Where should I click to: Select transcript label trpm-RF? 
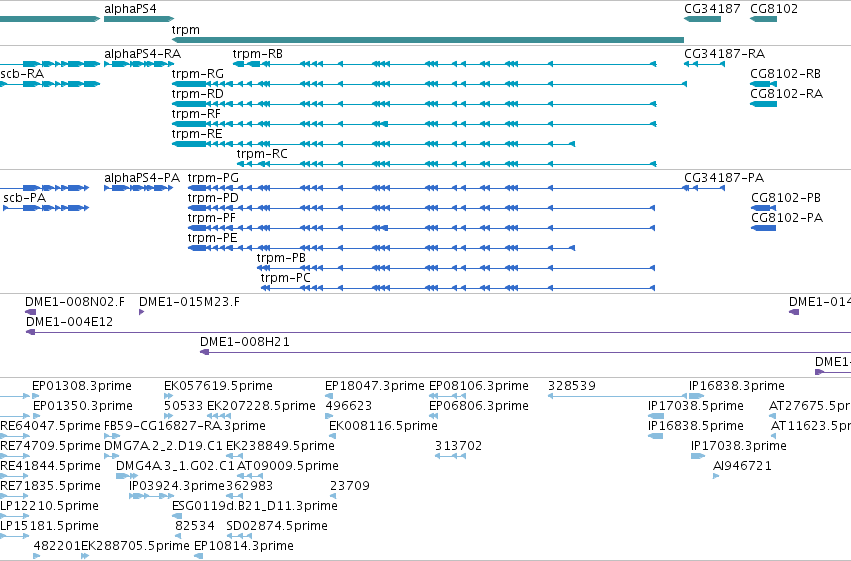pos(196,114)
